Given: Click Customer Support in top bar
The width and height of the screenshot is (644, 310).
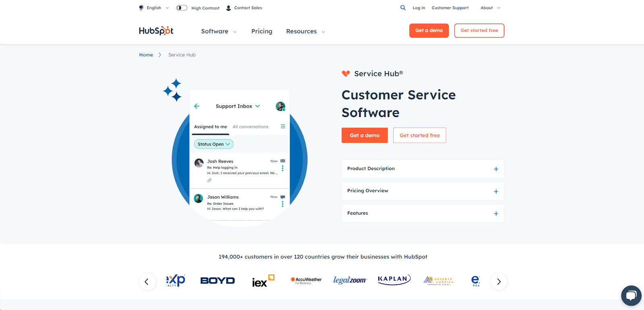Looking at the screenshot, I should 450,8.
